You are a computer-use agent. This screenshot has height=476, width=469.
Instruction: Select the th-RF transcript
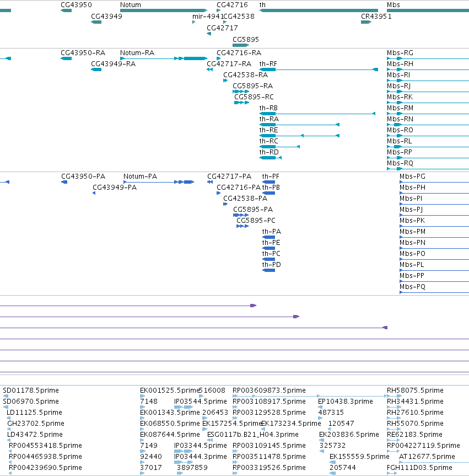[x=319, y=69]
